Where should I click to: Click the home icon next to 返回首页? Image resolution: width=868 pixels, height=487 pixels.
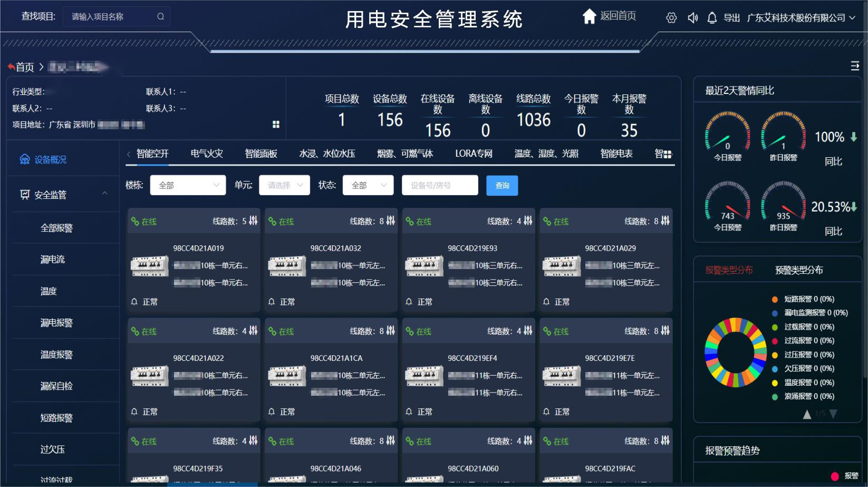click(589, 16)
